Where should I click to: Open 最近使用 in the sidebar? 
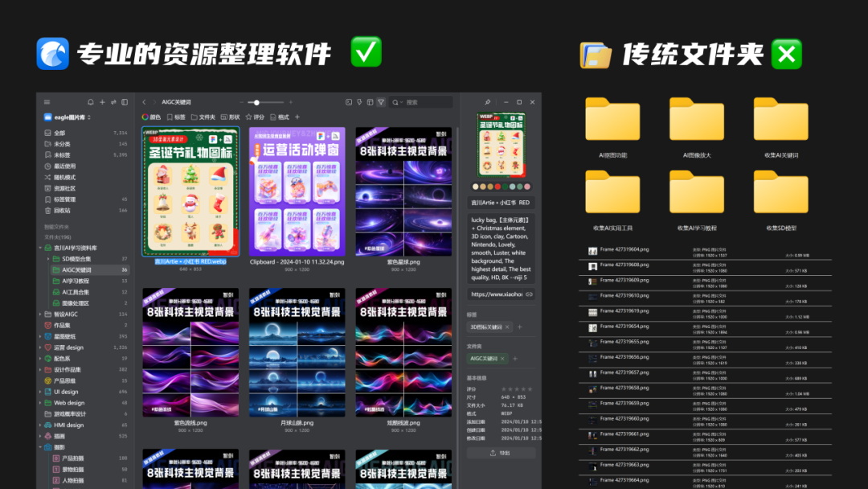pos(85,166)
